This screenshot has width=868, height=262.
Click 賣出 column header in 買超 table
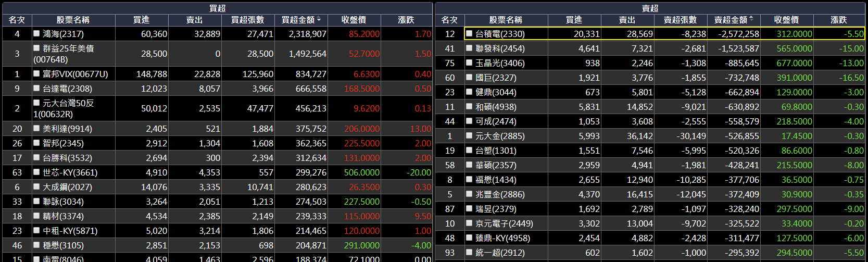[x=194, y=20]
